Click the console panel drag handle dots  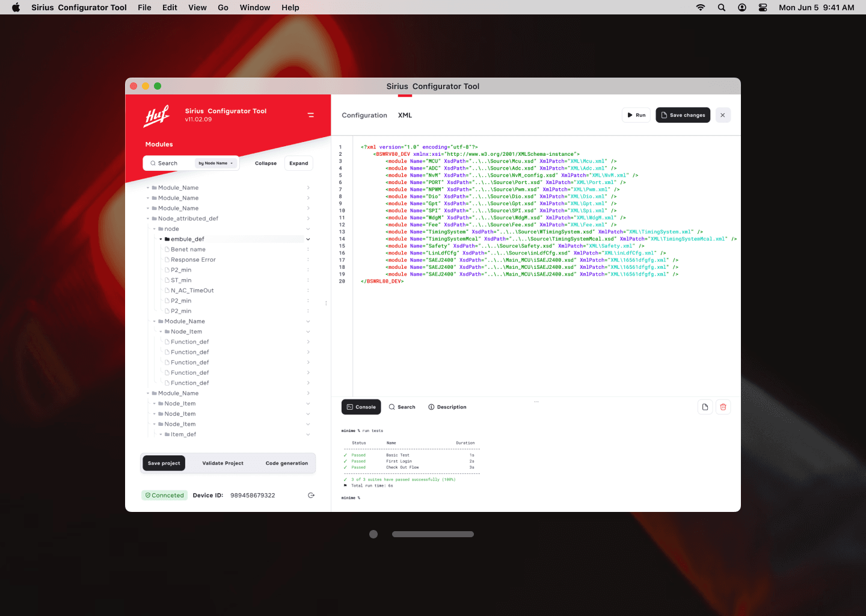[536, 401]
